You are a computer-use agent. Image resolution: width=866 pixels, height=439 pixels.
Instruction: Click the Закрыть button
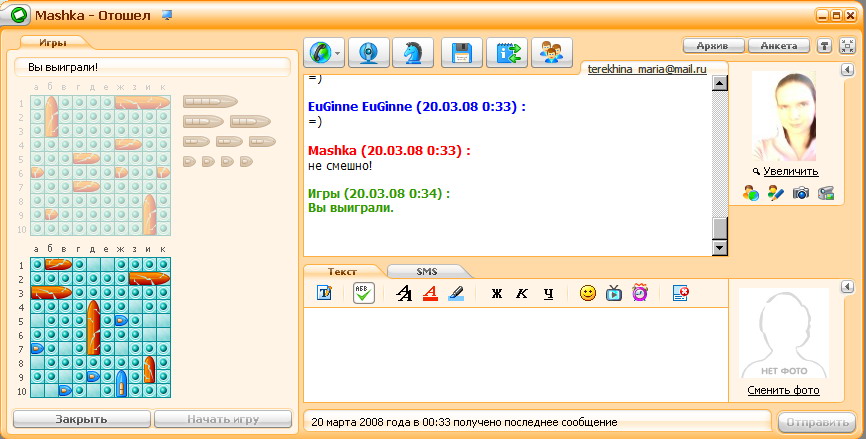pos(81,419)
